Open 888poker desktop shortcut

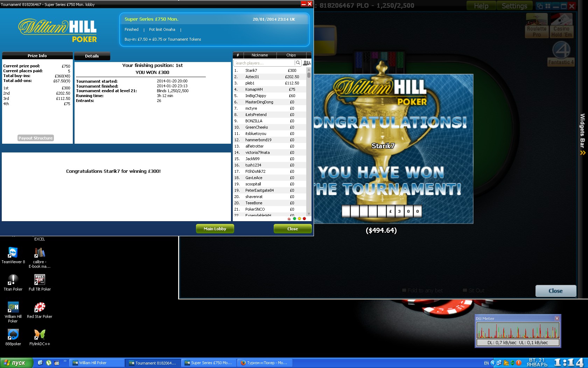pyautogui.click(x=13, y=337)
